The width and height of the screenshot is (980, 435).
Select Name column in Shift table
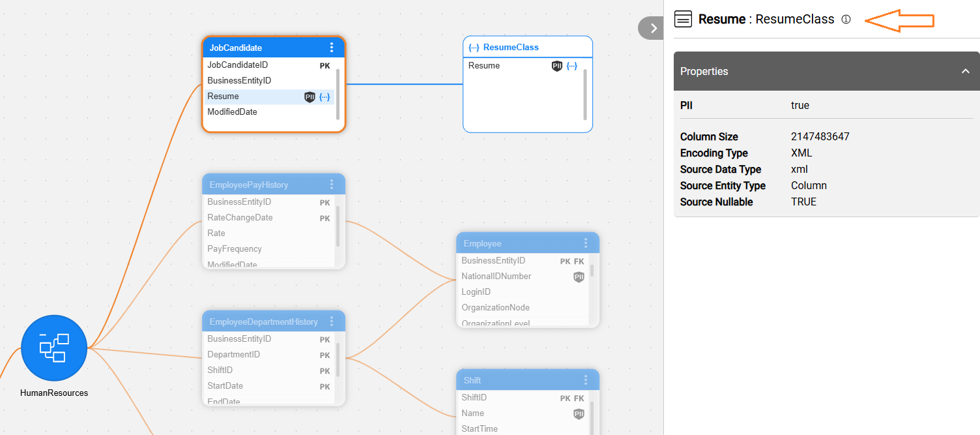point(523,413)
